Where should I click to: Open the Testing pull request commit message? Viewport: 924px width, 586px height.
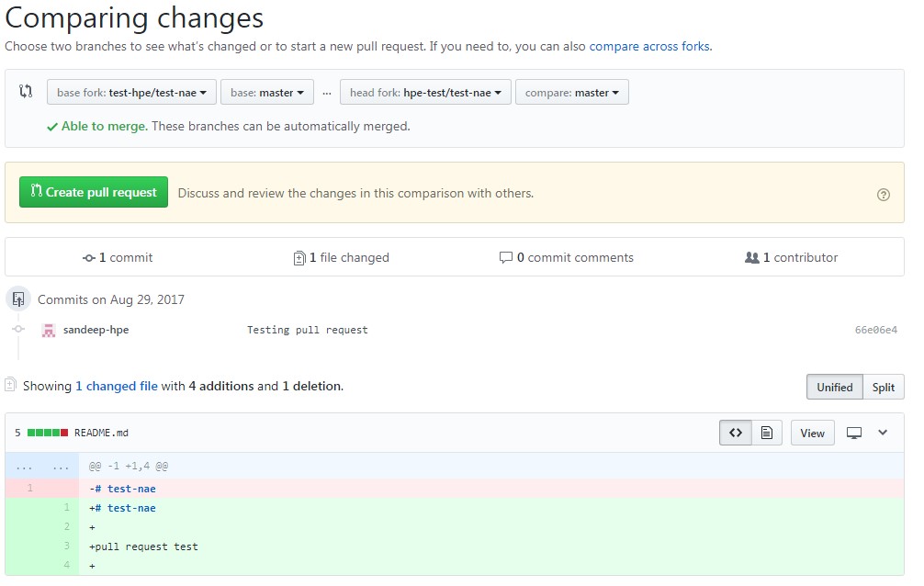(x=307, y=330)
